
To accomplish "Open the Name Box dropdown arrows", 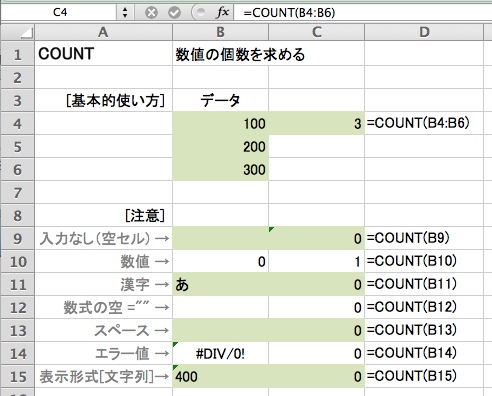I will (125, 13).
